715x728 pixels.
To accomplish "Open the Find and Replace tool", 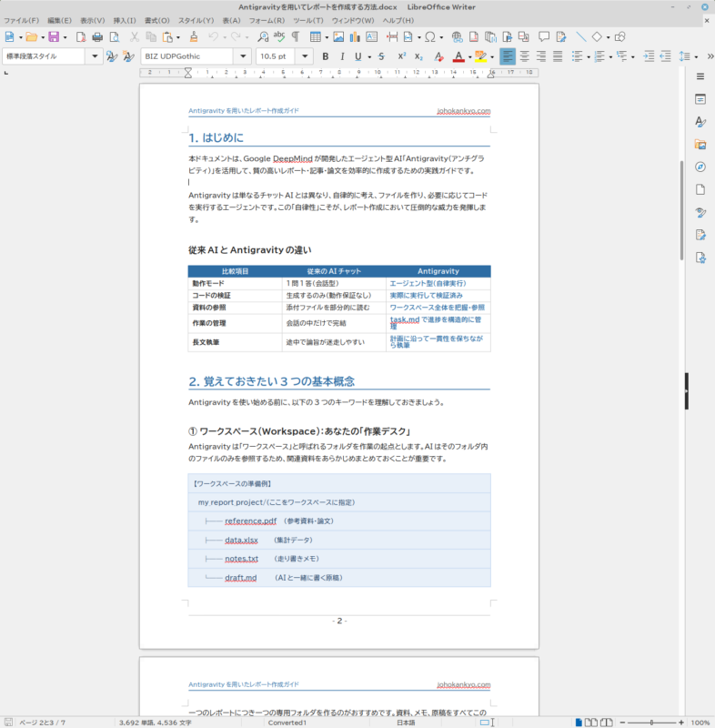I will click(263, 37).
